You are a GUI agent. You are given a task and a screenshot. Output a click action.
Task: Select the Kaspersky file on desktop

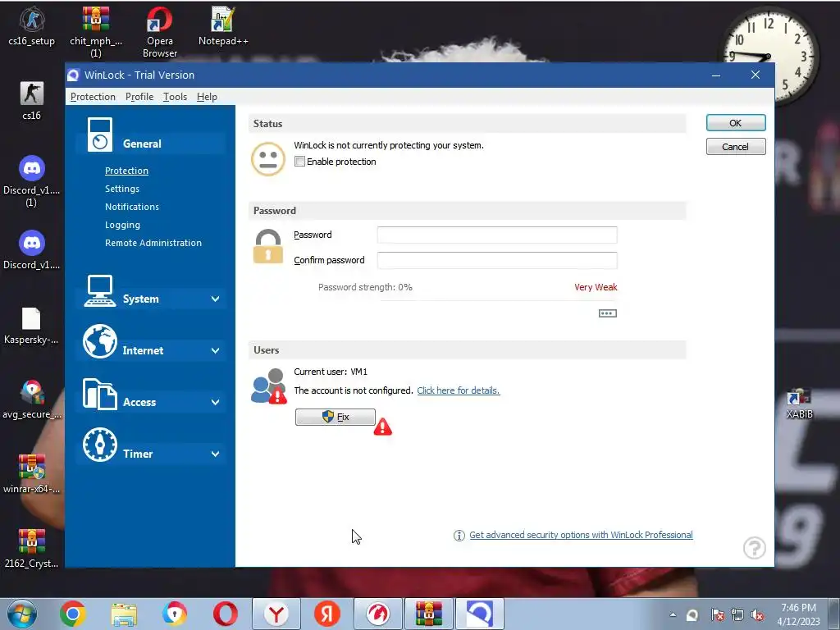(31, 326)
